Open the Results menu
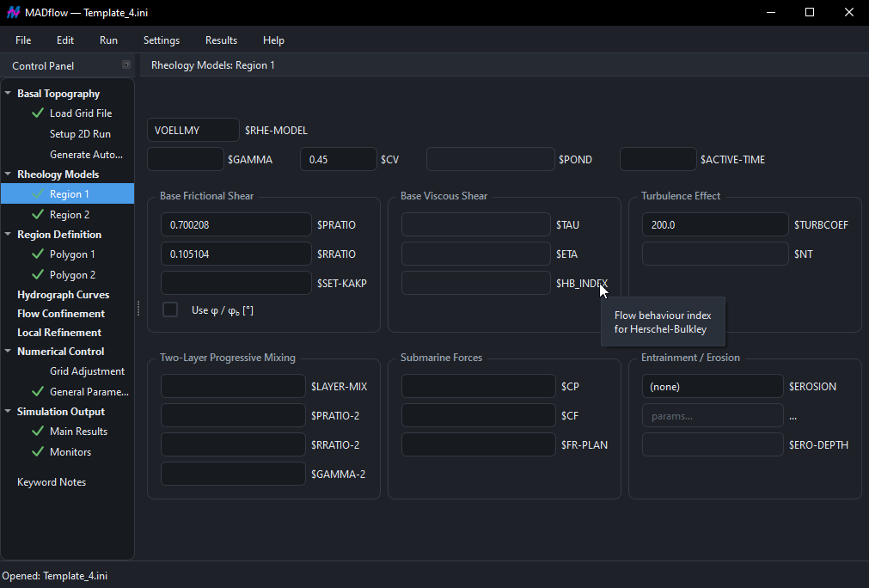869x588 pixels. pyautogui.click(x=221, y=40)
